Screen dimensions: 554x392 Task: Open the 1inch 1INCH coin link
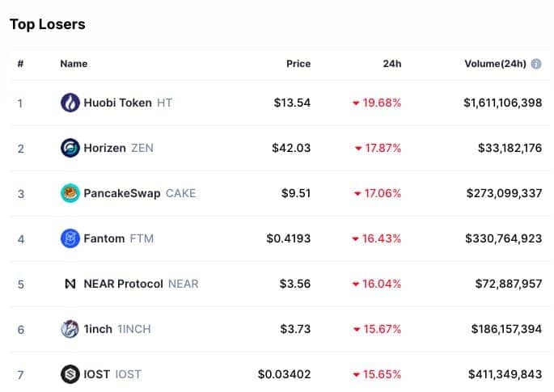pos(117,329)
